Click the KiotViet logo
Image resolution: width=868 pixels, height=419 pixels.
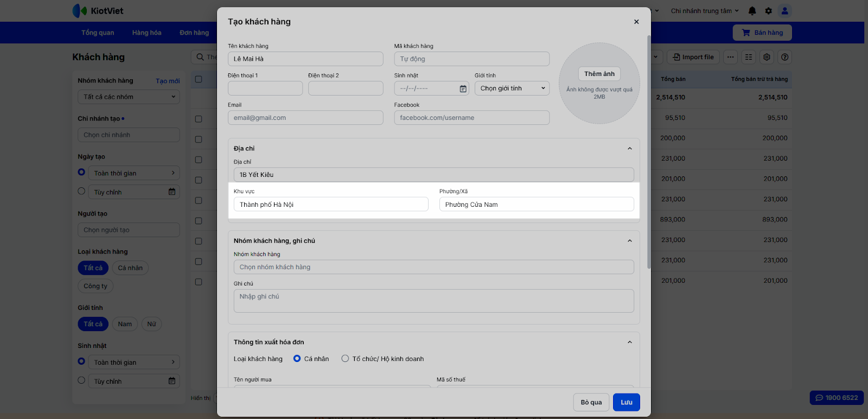98,11
